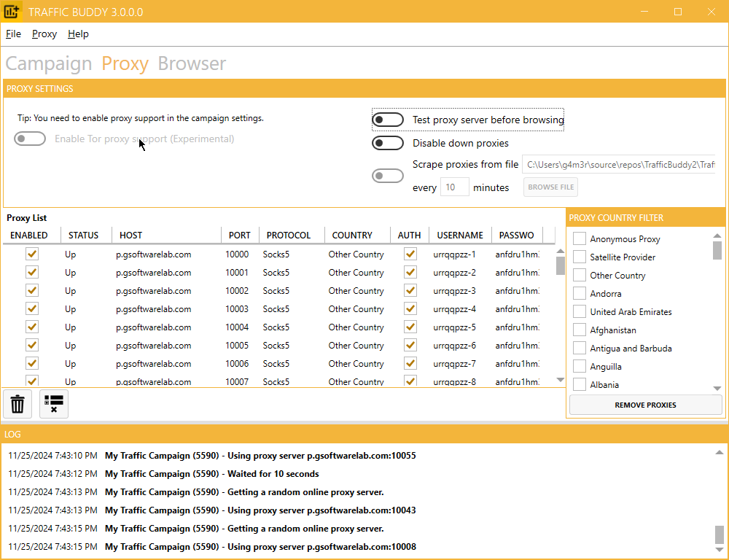Select the Proxy tab heading
Viewport: 729px width, 560px height.
click(x=125, y=63)
